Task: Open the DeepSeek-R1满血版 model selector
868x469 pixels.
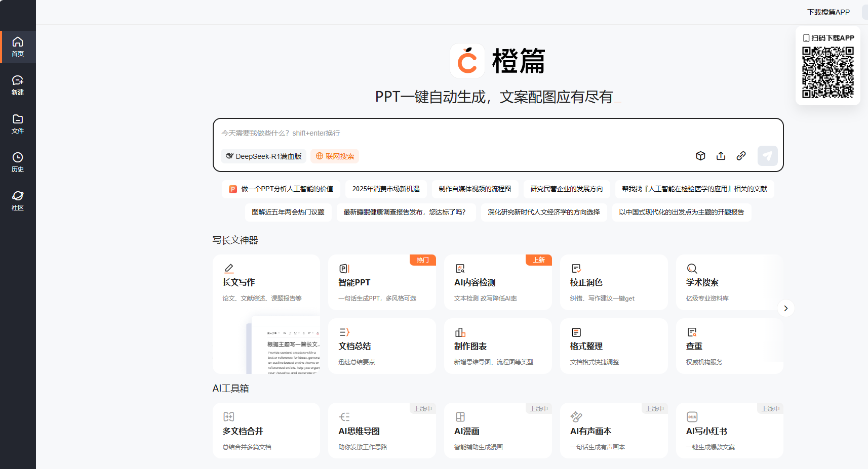Action: coord(264,156)
